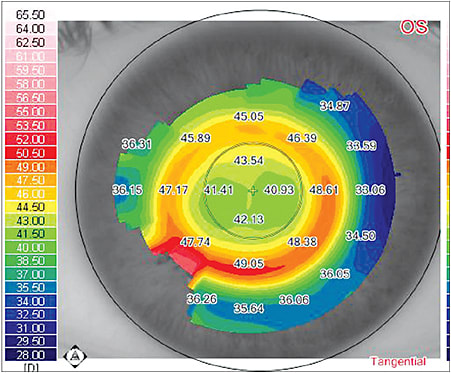Click the OS eye label
Screen dimensions: 451x373
pyautogui.click(x=413, y=27)
